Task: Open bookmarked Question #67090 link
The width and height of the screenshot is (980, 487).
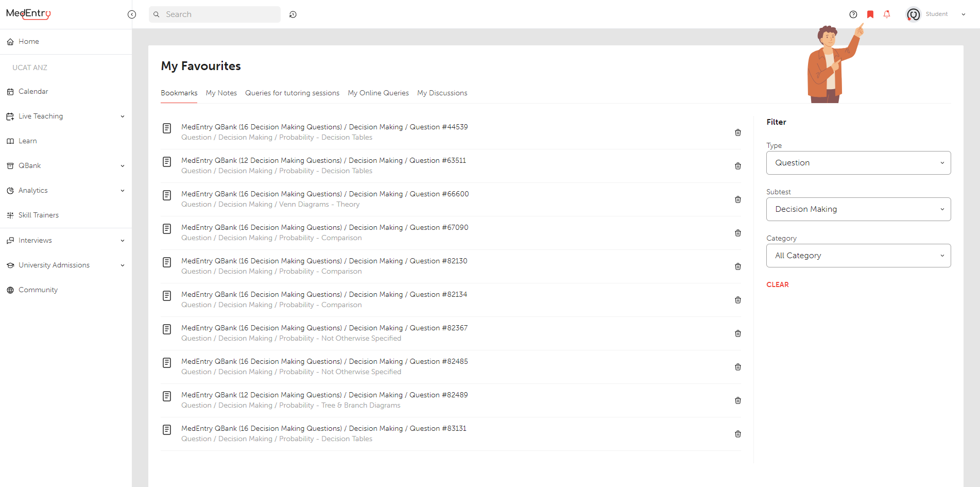Action: tap(325, 227)
